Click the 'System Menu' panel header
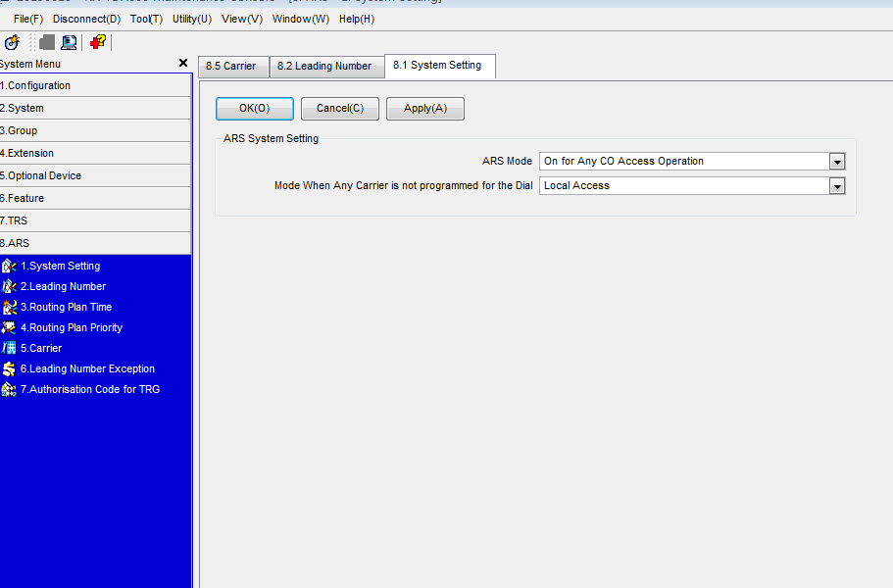 [x=30, y=64]
